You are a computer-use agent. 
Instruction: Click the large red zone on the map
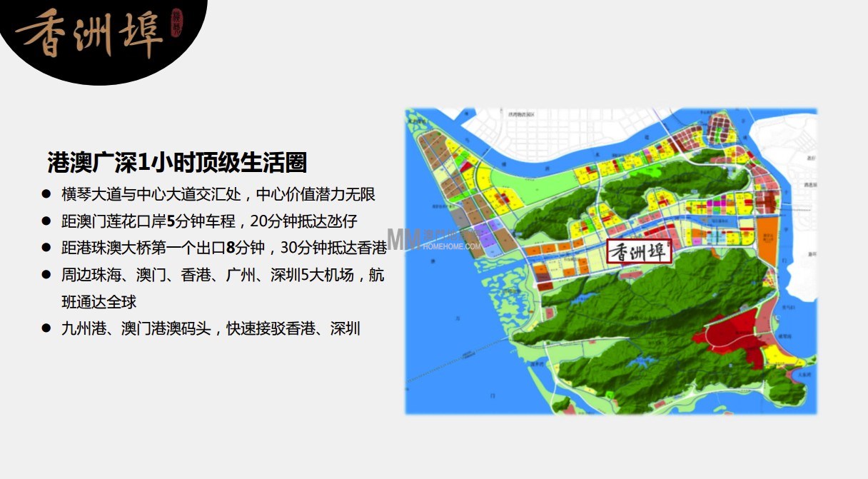click(735, 338)
